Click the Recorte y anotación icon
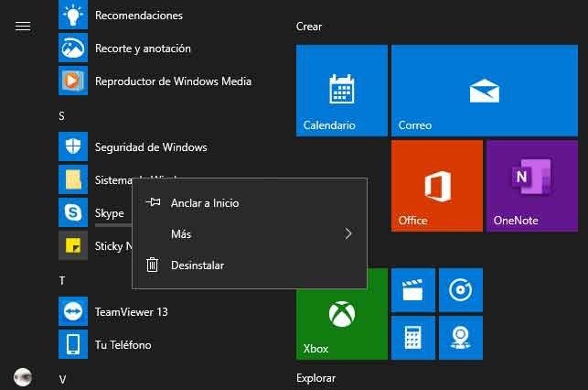The width and height of the screenshot is (588, 390). pyautogui.click(x=73, y=48)
